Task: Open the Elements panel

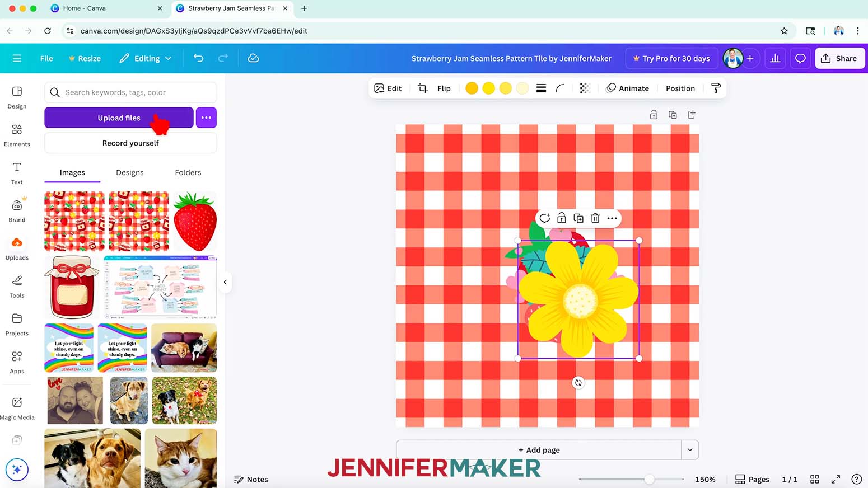Action: tap(17, 135)
